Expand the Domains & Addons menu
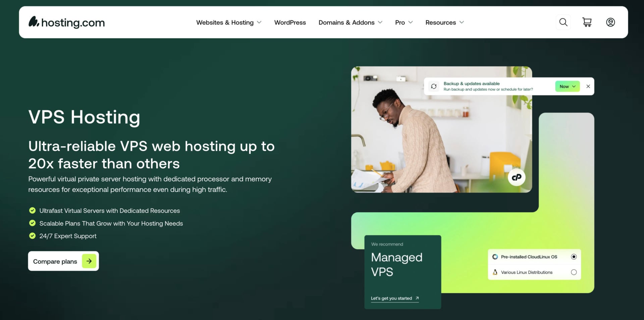 [351, 22]
